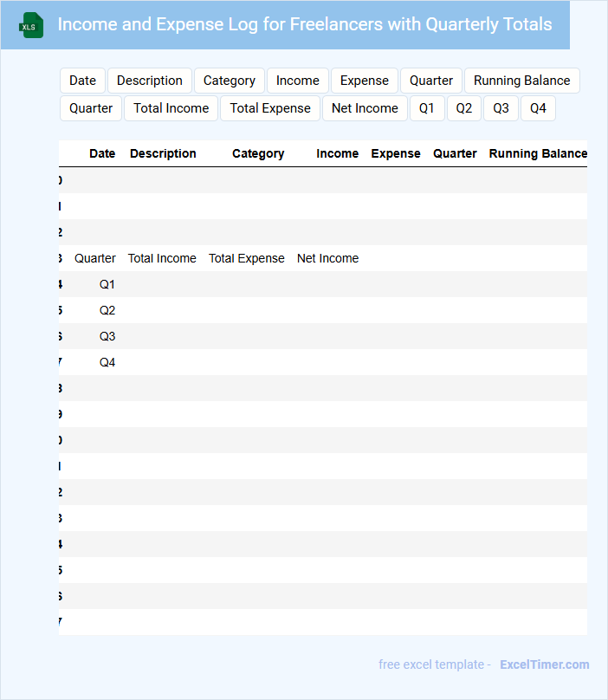Select the Q2 tag chip
The image size is (608, 700).
point(464,108)
